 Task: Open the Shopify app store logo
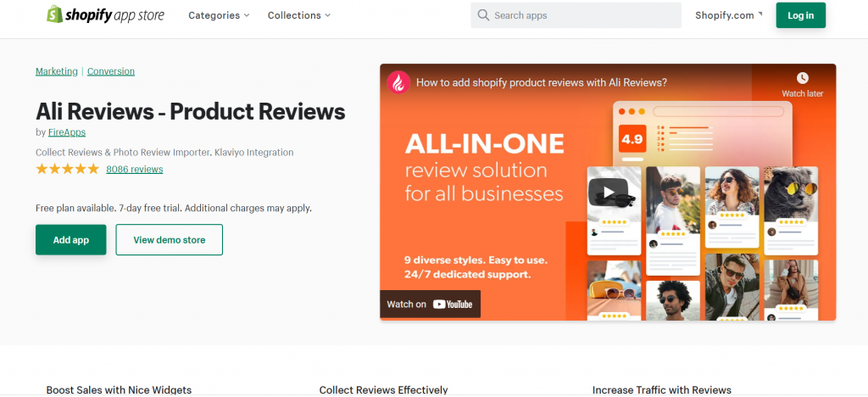105,15
